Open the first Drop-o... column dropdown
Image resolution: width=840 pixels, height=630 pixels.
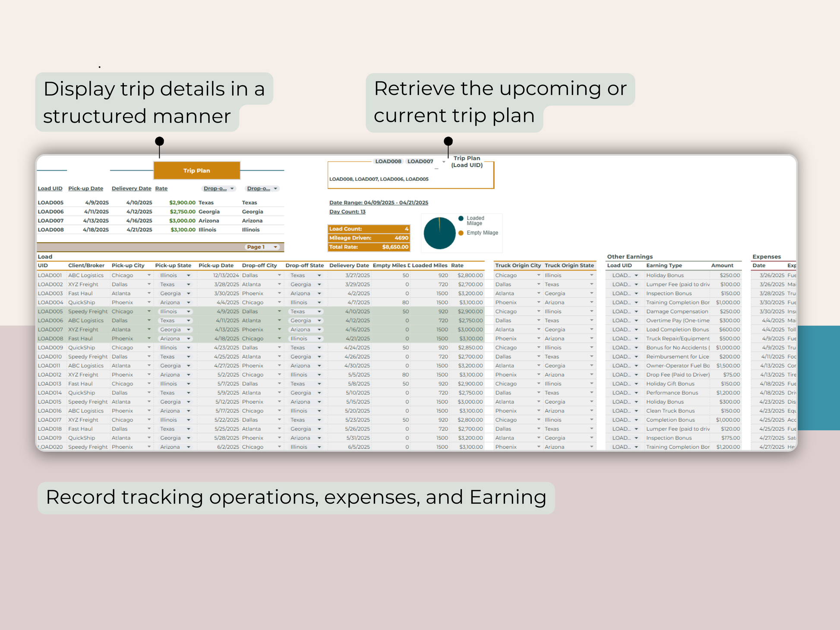point(232,189)
